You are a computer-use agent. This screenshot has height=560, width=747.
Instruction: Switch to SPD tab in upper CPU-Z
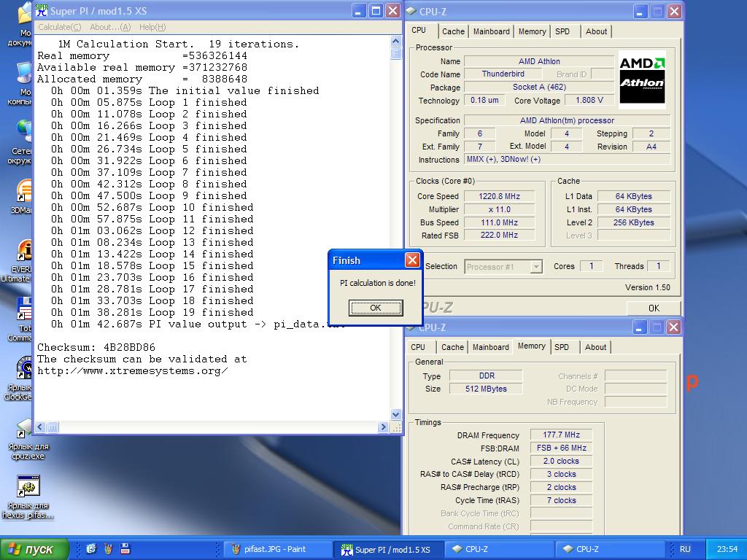tap(562, 31)
